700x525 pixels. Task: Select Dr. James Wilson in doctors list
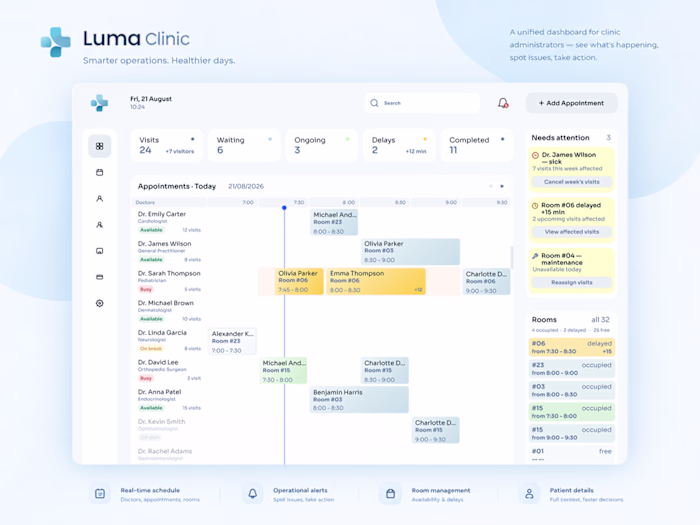[169, 251]
